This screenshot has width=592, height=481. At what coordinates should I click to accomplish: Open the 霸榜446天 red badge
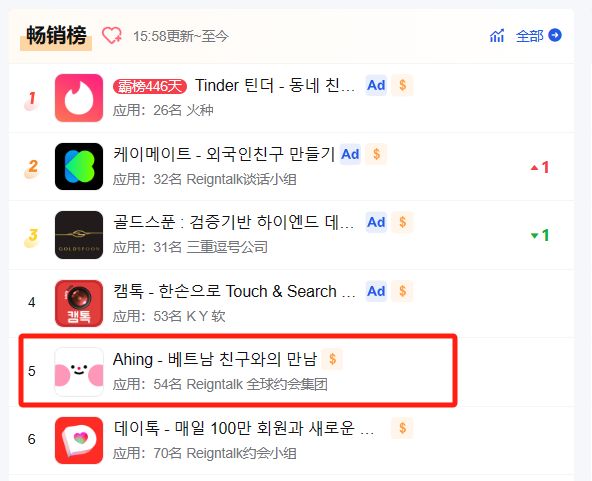click(x=150, y=86)
